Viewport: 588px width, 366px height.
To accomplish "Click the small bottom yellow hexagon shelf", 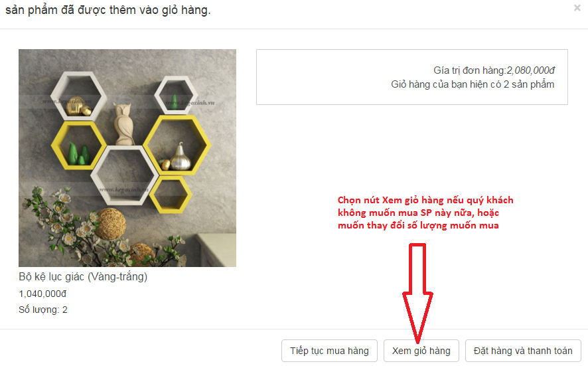I will 171,194.
